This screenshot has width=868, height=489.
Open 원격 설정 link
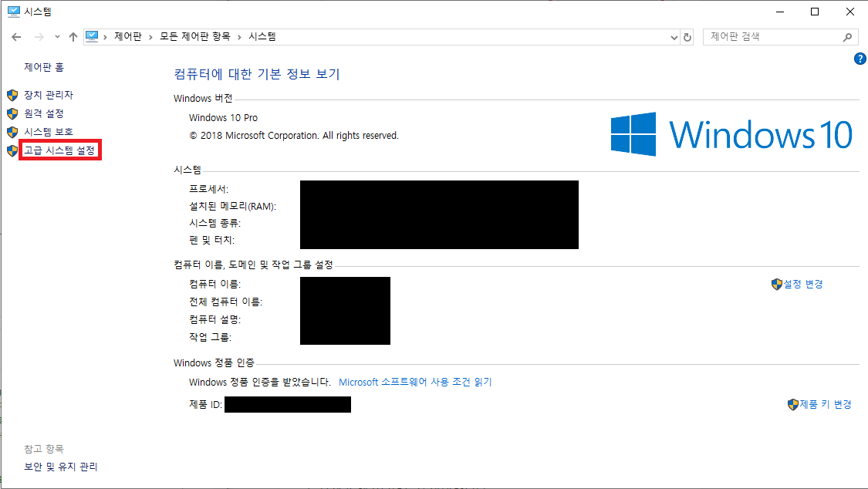click(44, 113)
